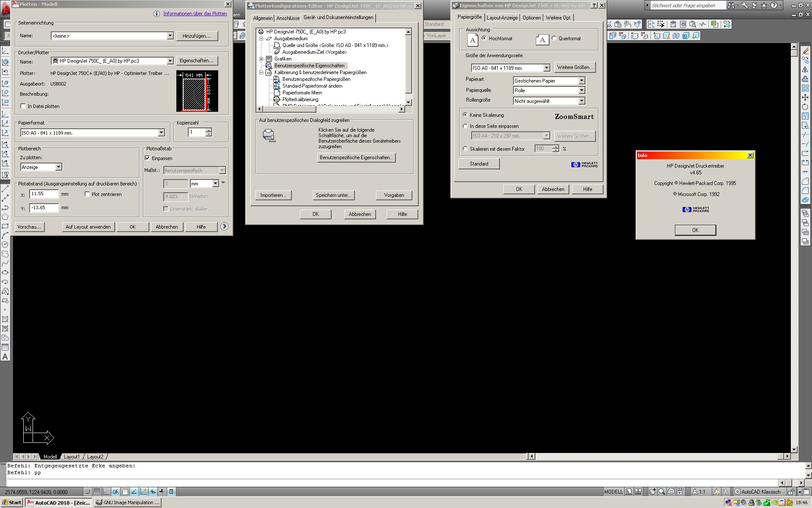The width and height of the screenshot is (812, 508).
Task: Select the Revision Cloud tool
Action: (x=5, y=254)
